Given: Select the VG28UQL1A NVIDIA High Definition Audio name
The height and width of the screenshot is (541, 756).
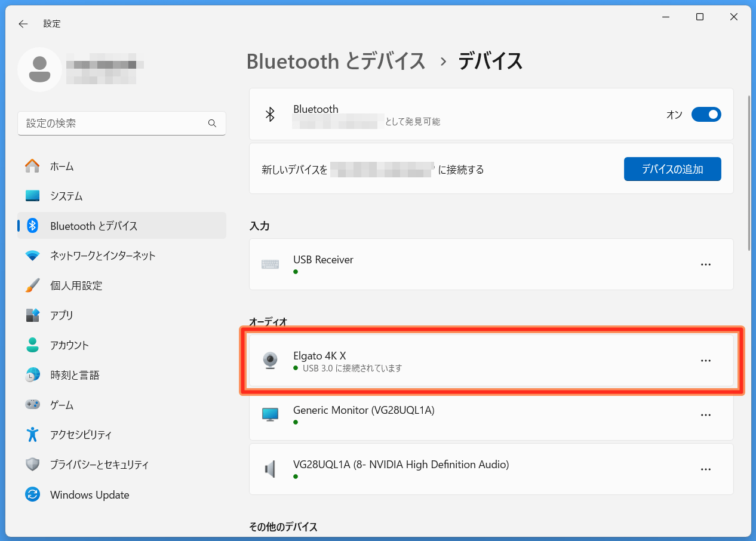Looking at the screenshot, I should click(401, 465).
